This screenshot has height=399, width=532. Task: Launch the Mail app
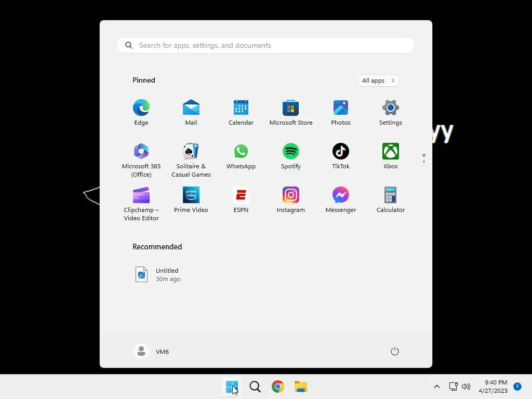(x=191, y=113)
